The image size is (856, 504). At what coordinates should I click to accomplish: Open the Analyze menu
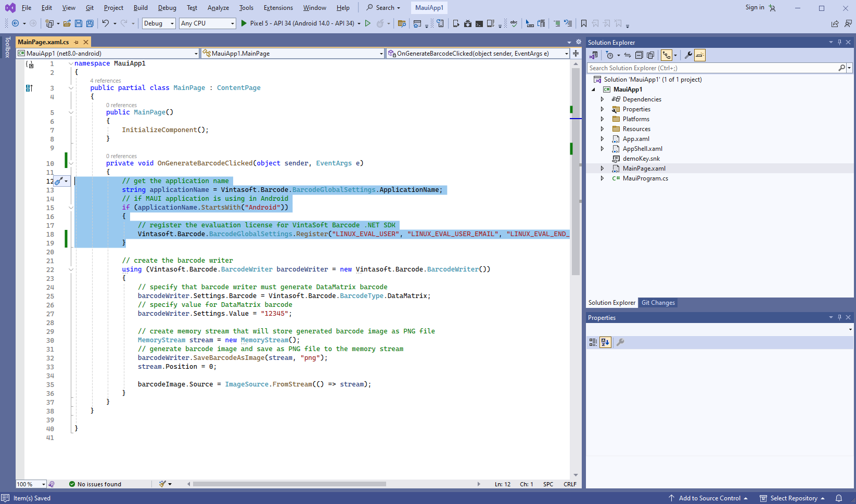(x=218, y=8)
